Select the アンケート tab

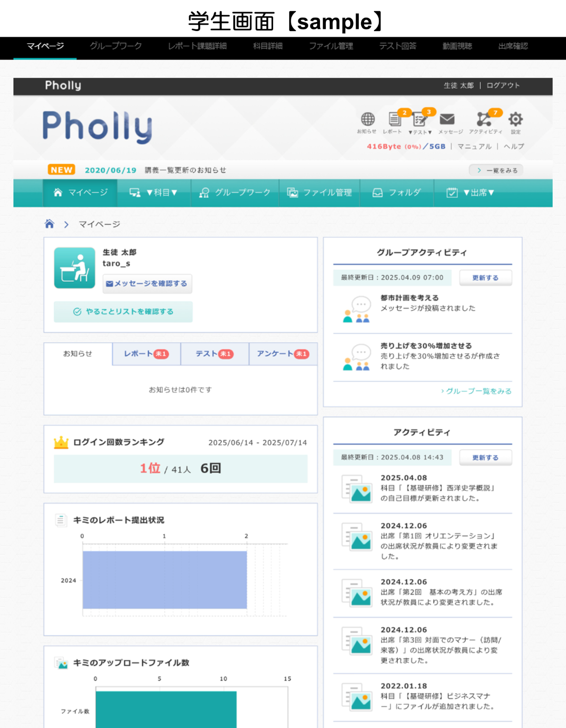(x=282, y=354)
